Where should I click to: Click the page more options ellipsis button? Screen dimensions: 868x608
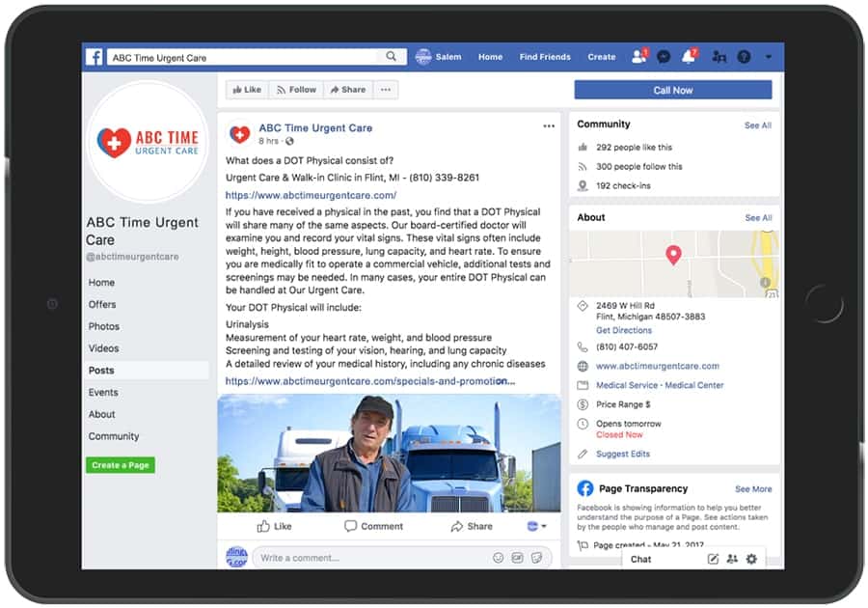pos(386,90)
